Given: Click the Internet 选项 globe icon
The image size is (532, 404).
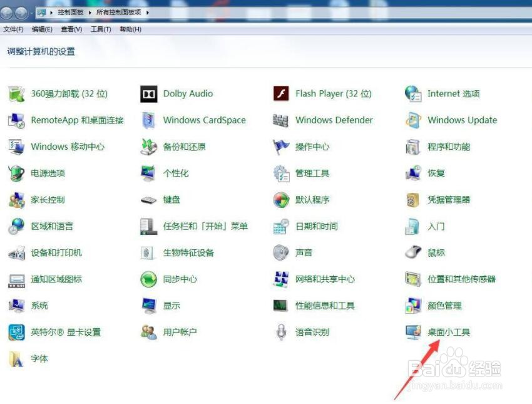Looking at the screenshot, I should click(413, 94).
